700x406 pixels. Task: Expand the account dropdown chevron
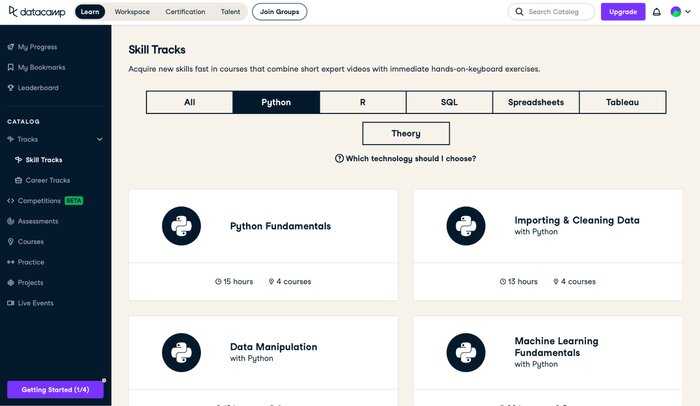coord(688,12)
